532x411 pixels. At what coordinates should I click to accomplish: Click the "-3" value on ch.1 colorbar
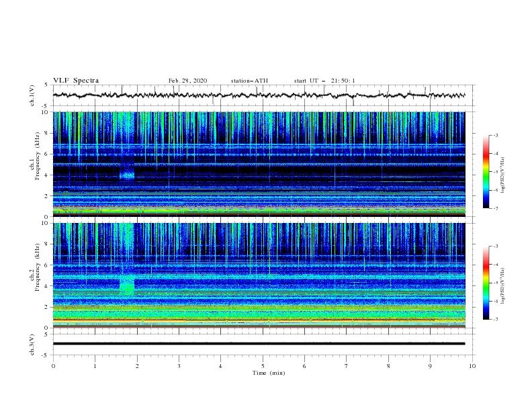click(496, 135)
